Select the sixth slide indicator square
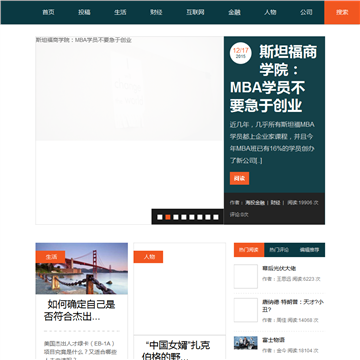The height and width of the screenshot is (360, 360). click(200, 217)
